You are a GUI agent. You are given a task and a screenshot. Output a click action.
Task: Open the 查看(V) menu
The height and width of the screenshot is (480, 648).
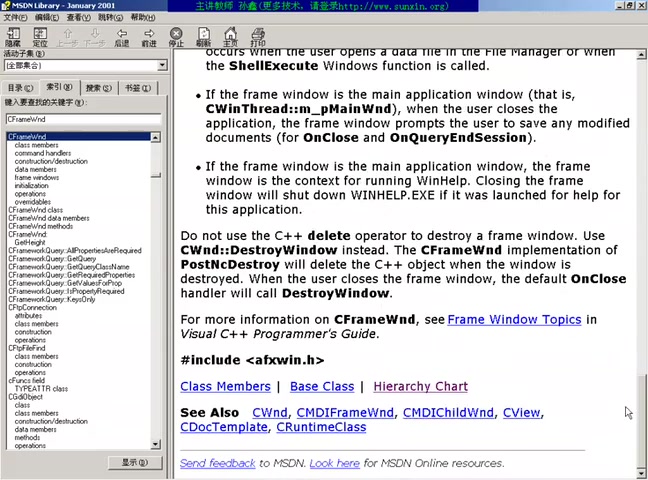click(79, 17)
